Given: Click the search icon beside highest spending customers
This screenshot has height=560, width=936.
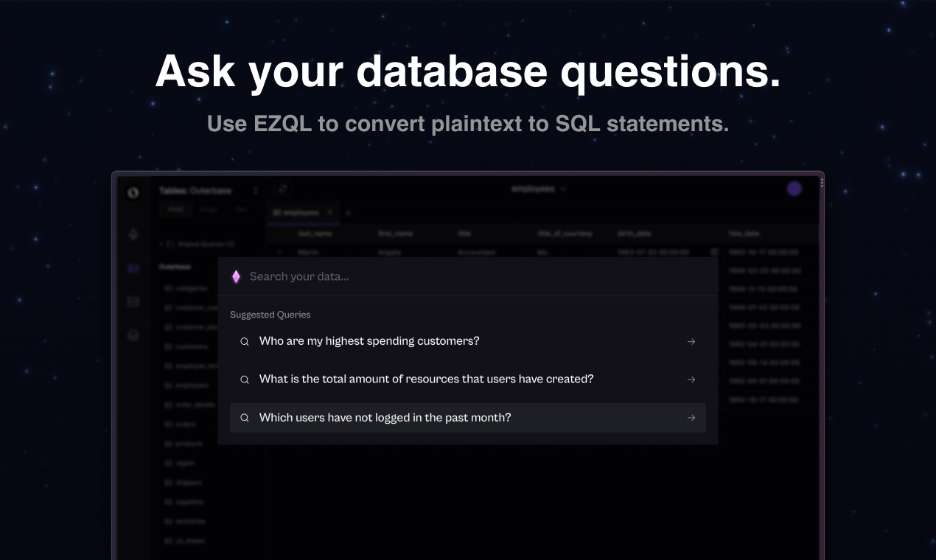Looking at the screenshot, I should point(245,342).
